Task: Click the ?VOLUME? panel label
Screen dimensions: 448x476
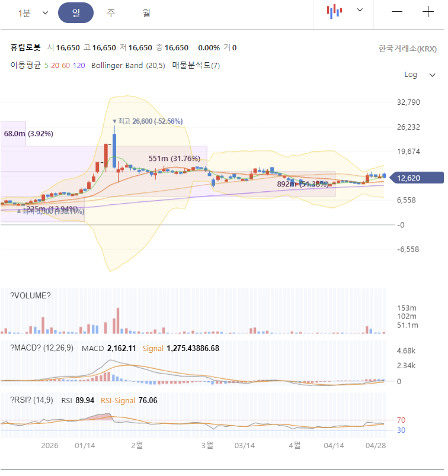Action: pyautogui.click(x=30, y=295)
